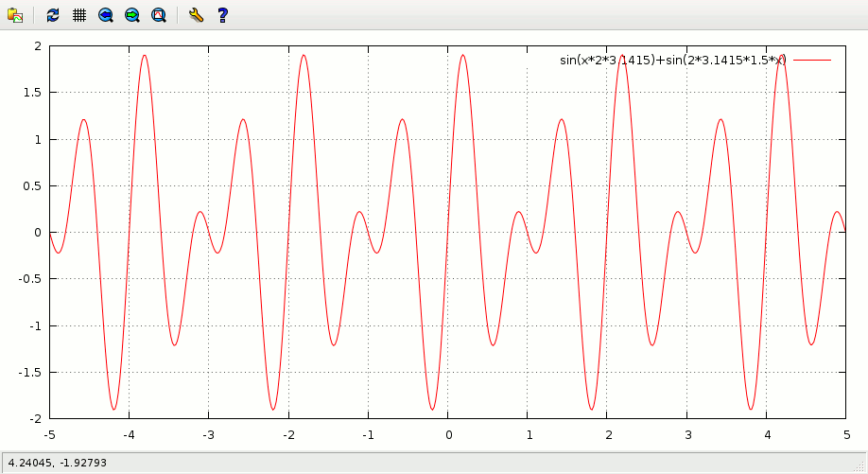
Task: Click the x-axis label 0
Action: tap(449, 435)
